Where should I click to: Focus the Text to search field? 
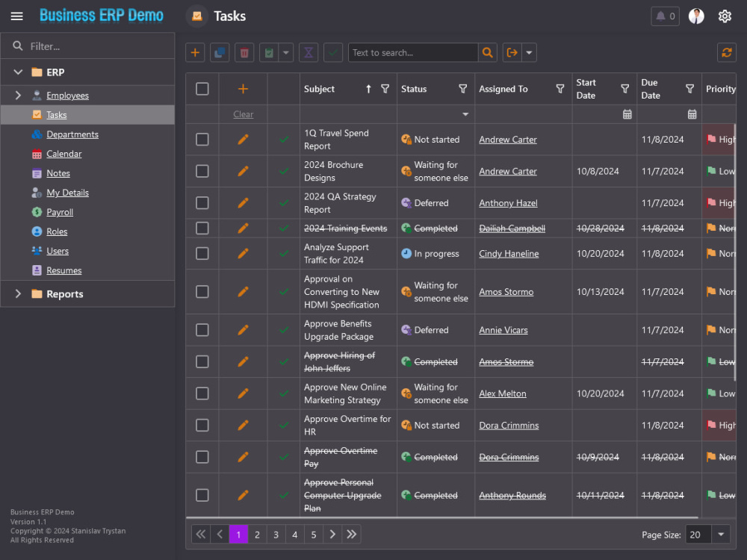point(413,52)
